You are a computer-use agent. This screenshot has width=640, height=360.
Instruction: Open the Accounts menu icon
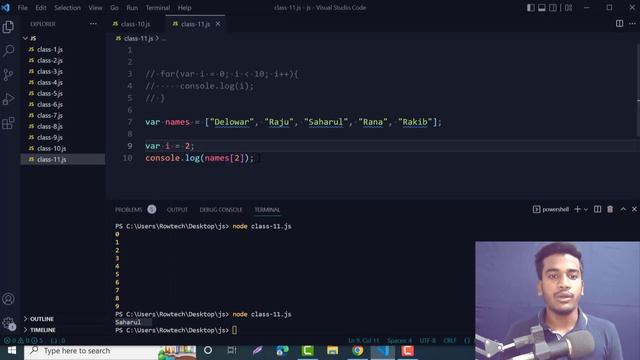(x=8, y=299)
